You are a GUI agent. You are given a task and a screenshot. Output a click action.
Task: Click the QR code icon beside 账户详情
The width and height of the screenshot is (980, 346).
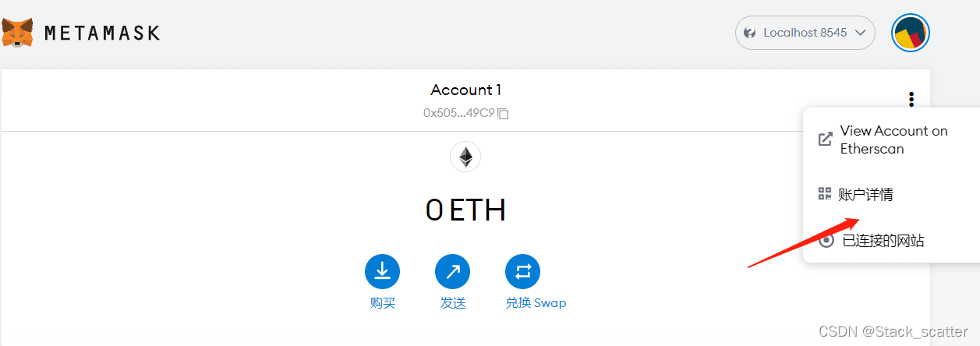click(x=824, y=193)
